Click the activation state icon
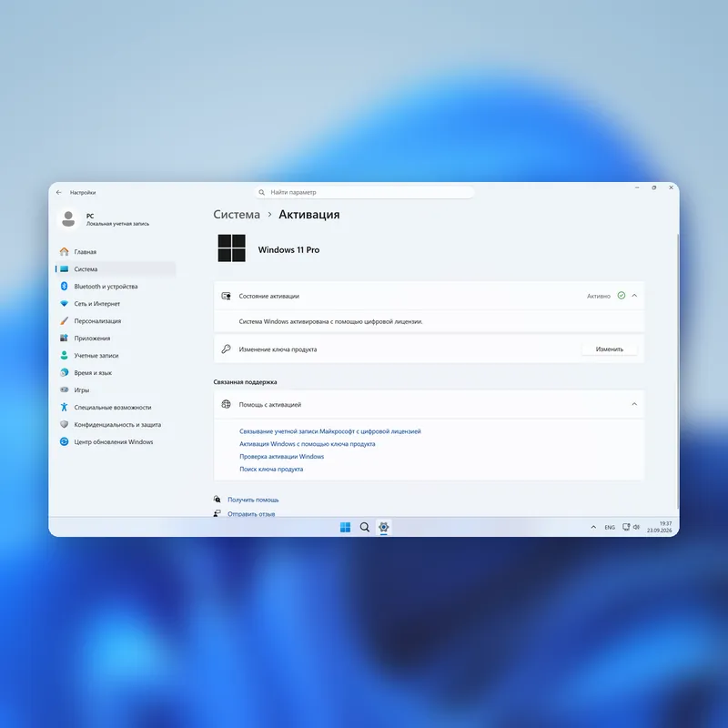Viewport: 728px width, 728px height. (x=226, y=296)
